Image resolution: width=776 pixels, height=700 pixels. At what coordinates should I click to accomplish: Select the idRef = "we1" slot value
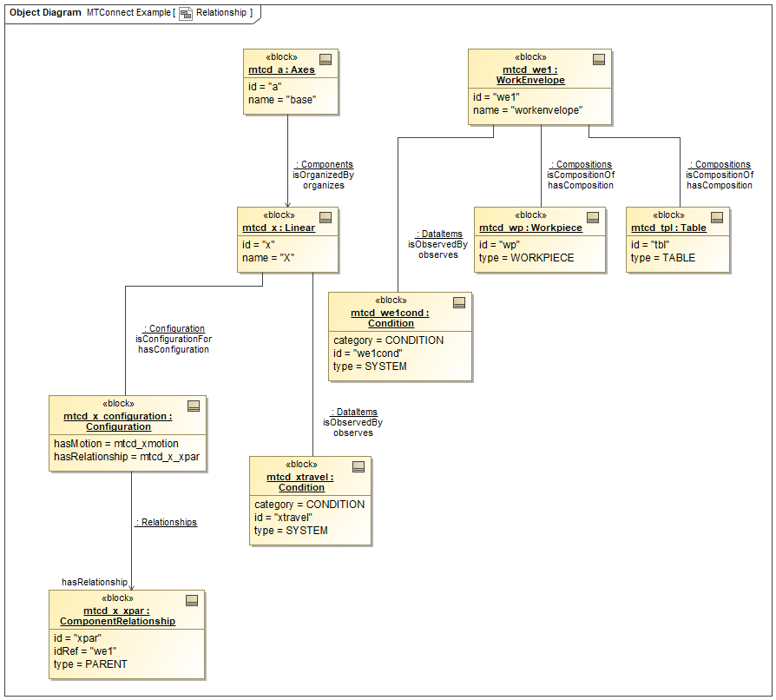point(85,650)
